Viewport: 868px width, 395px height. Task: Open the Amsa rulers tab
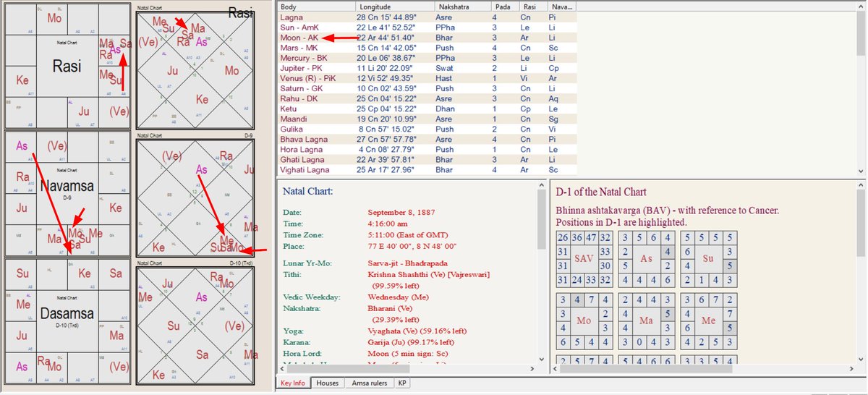370,383
